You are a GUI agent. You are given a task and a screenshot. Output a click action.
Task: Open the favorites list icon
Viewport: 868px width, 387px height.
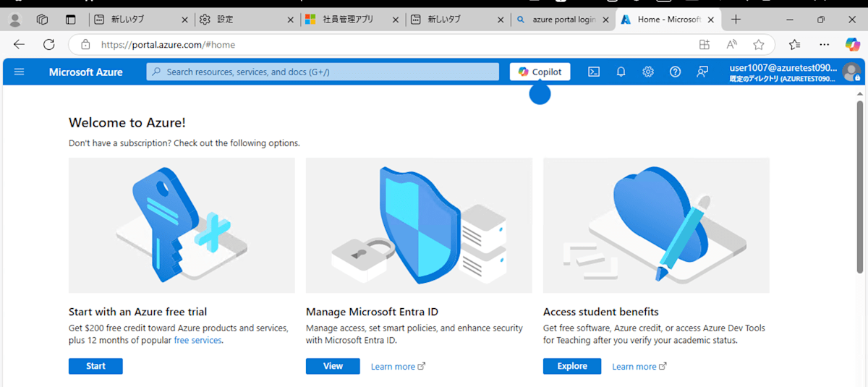pos(795,44)
